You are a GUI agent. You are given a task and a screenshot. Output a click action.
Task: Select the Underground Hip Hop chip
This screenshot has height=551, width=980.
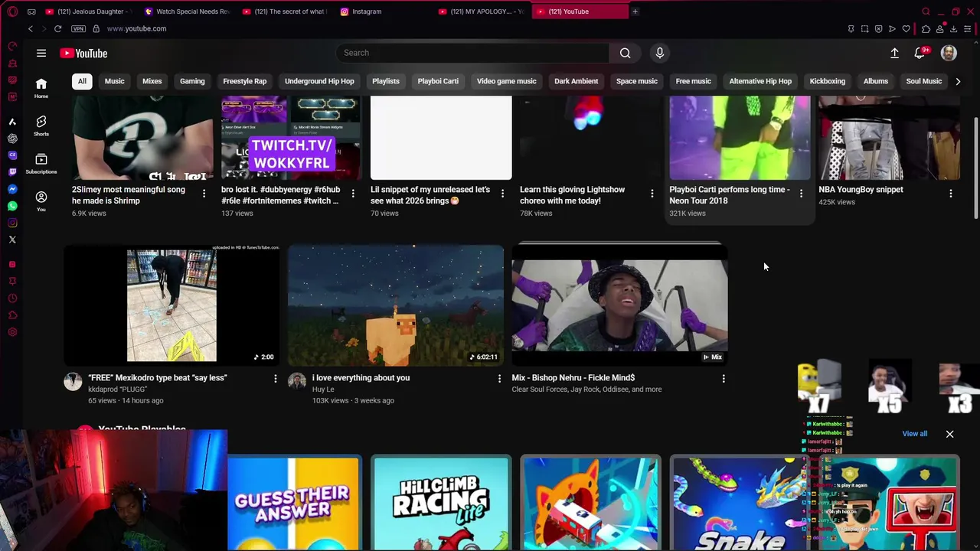pos(319,81)
